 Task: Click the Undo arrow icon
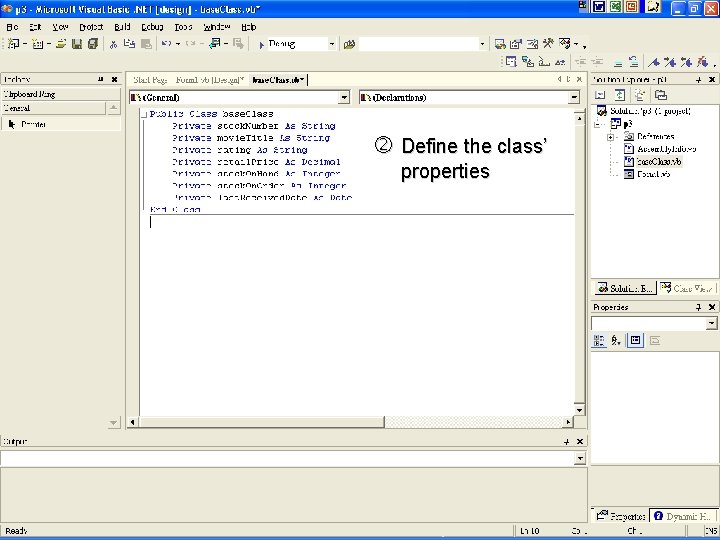click(x=166, y=44)
